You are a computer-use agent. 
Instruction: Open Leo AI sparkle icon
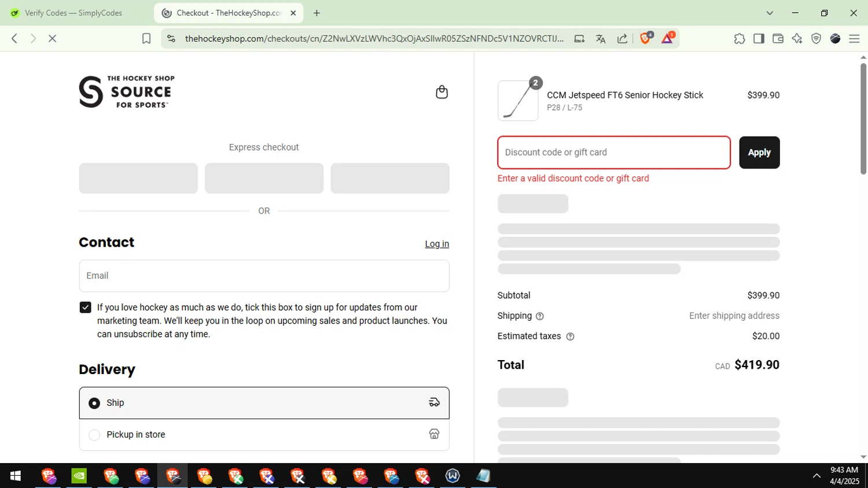[797, 39]
